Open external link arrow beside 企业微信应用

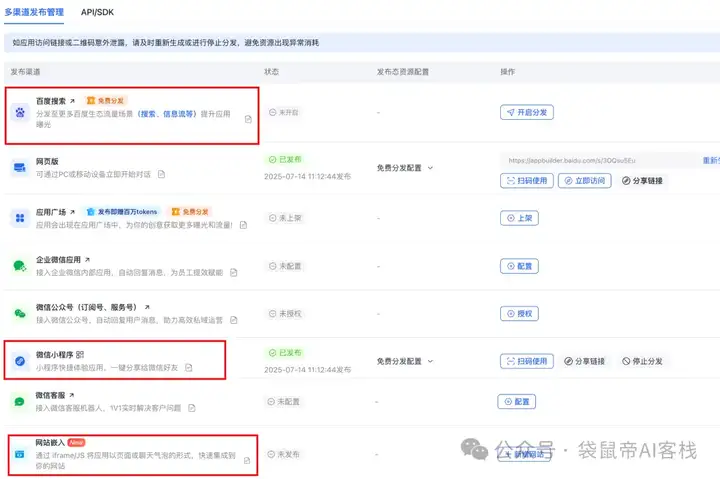tap(87, 260)
